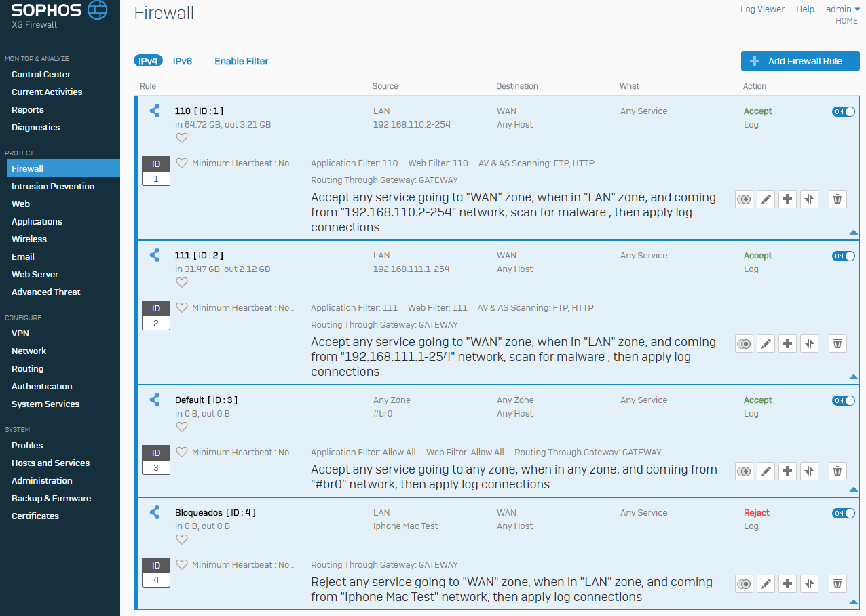Screen dimensions: 866x616
Task: Delete the Bloqueados rule with trash icon
Action: point(837,583)
